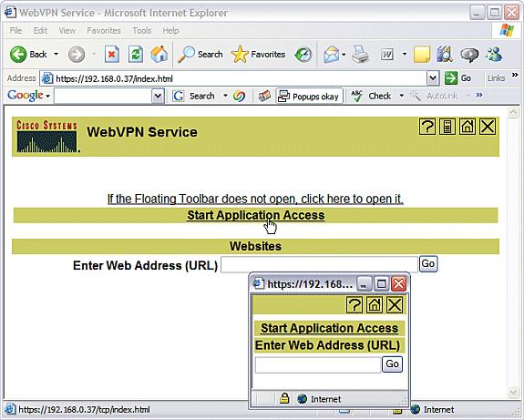Image resolution: width=524 pixels, height=420 pixels.
Task: Click Edit with Word icon
Action: 387,54
